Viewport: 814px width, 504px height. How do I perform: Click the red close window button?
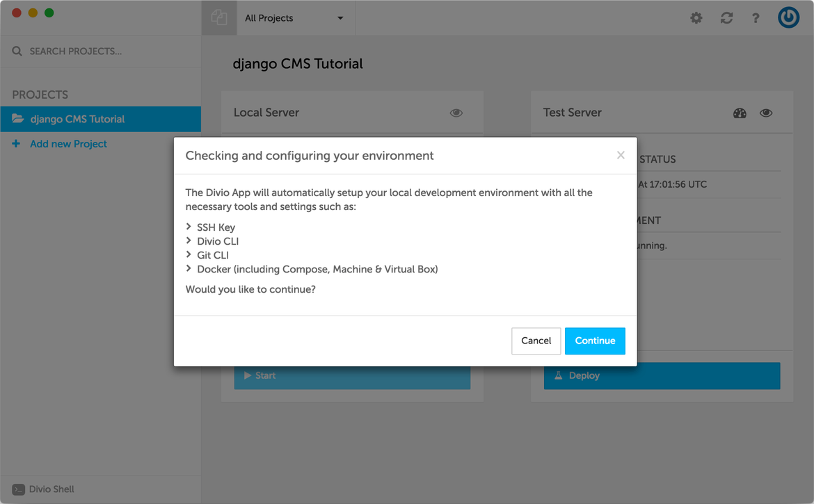pyautogui.click(x=17, y=13)
